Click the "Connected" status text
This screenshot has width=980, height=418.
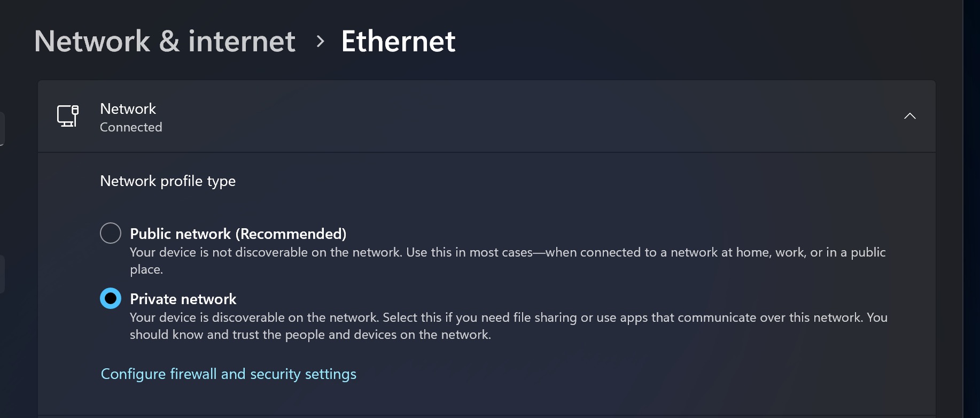[x=131, y=127]
